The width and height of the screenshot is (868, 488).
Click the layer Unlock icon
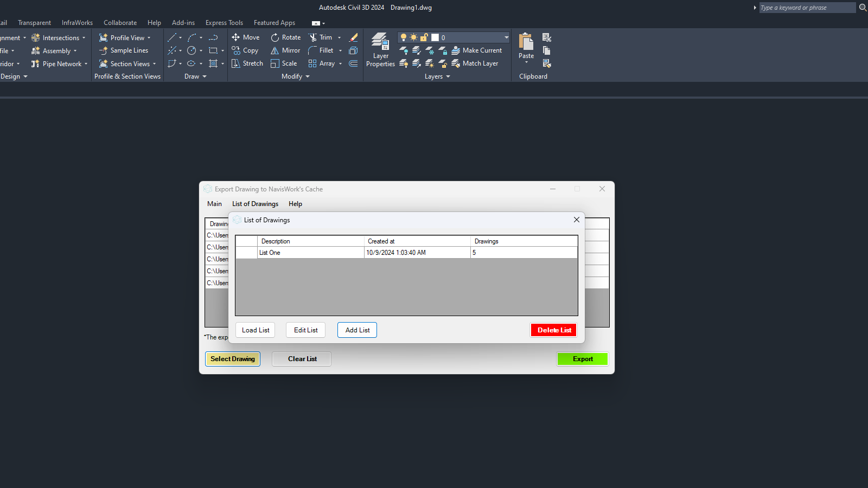443,63
